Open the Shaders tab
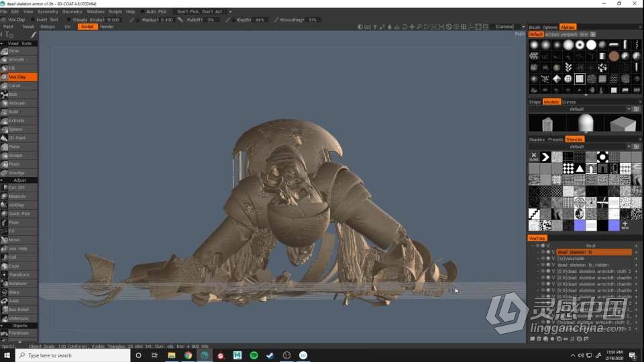The image size is (644, 362). [537, 139]
